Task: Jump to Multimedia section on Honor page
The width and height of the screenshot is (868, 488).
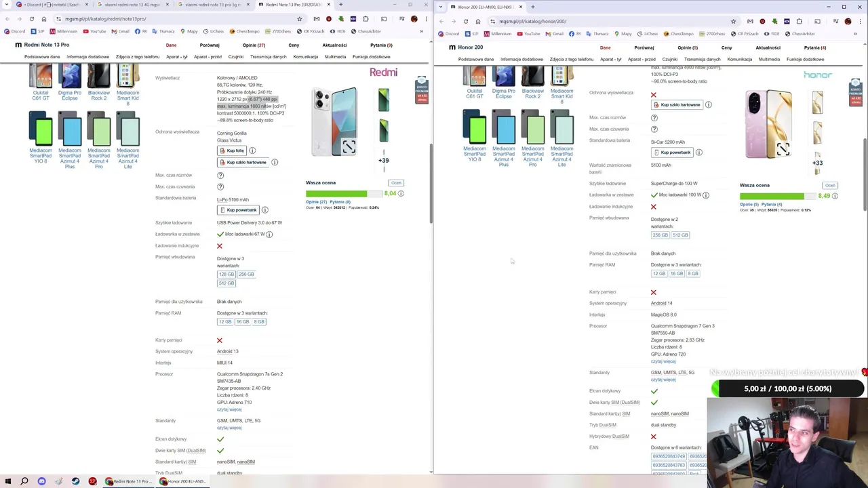Action: [769, 60]
